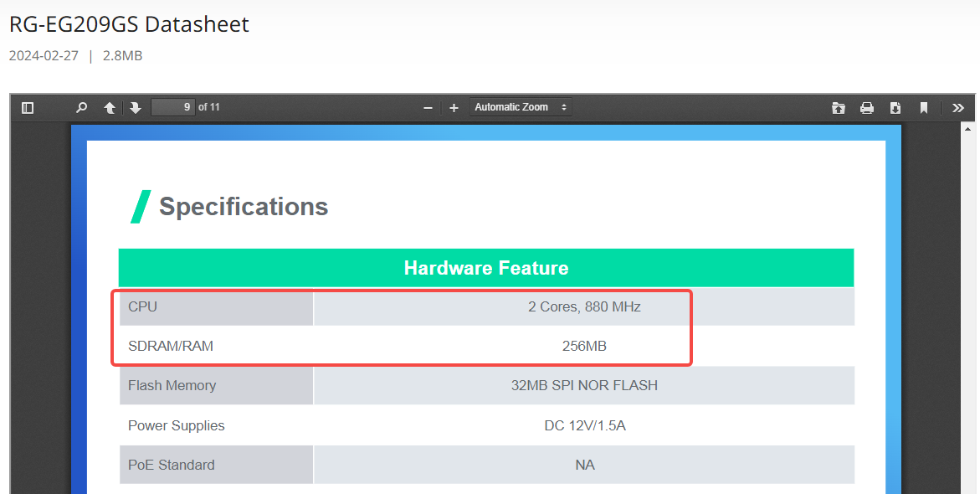The width and height of the screenshot is (980, 494).
Task: Click the Specifications heading
Action: tap(244, 207)
